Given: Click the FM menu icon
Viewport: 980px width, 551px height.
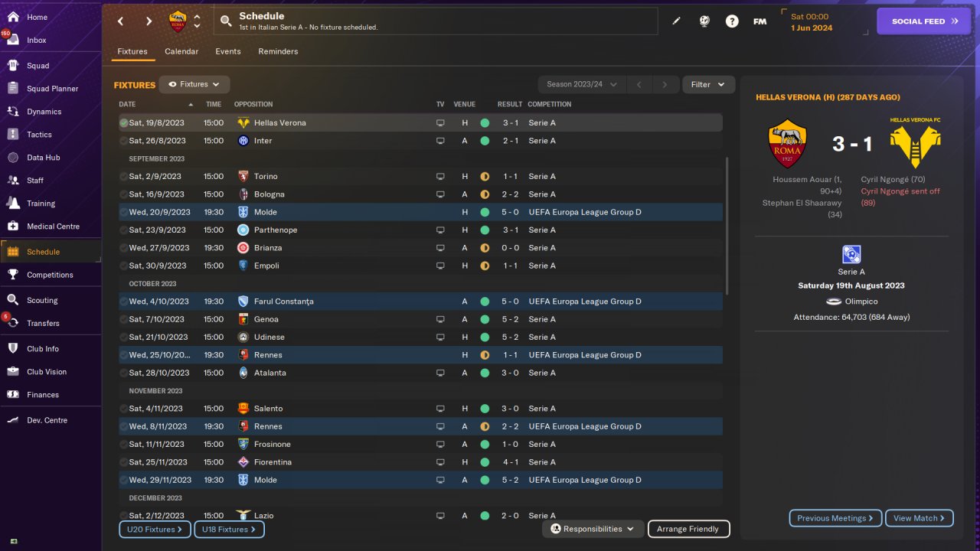Looking at the screenshot, I should pyautogui.click(x=759, y=21).
